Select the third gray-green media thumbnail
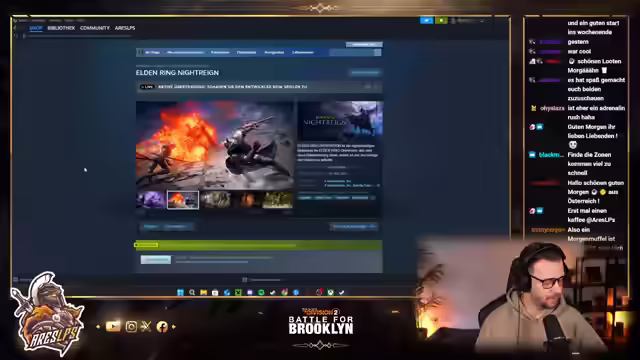Screen dimensions: 640x360 pyautogui.click(x=215, y=200)
